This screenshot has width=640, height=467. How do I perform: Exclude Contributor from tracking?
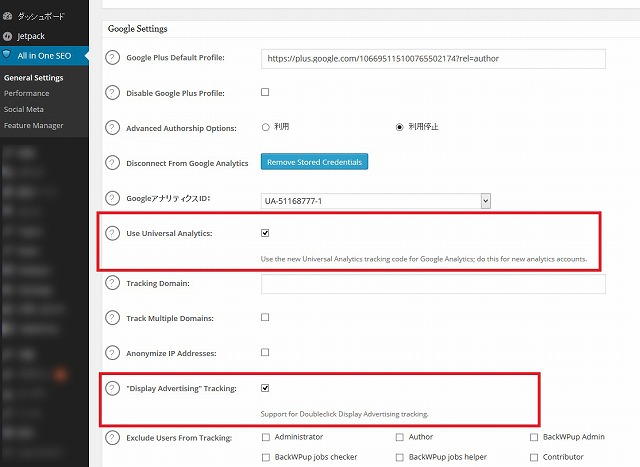tap(534, 457)
